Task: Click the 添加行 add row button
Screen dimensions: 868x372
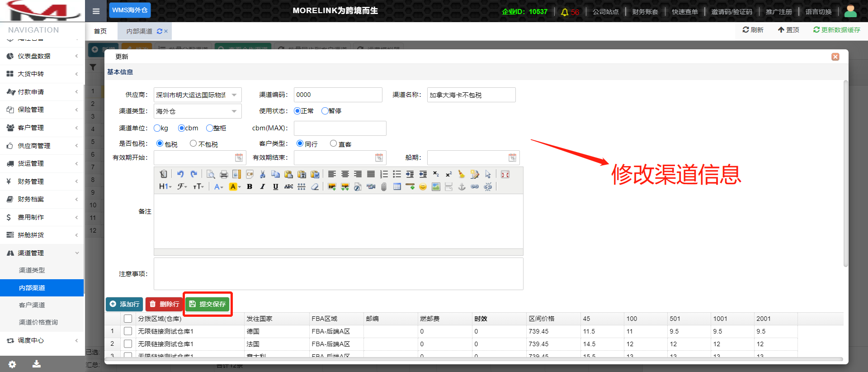Action: click(124, 304)
